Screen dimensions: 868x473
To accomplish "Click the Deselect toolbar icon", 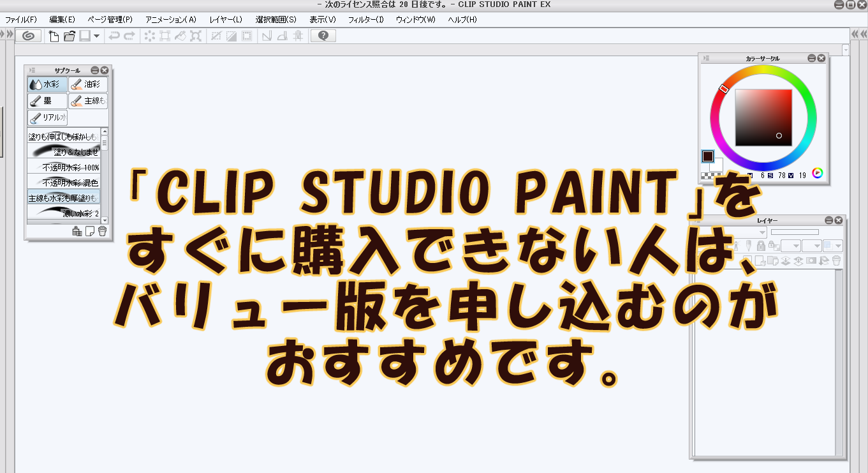I will tap(216, 36).
